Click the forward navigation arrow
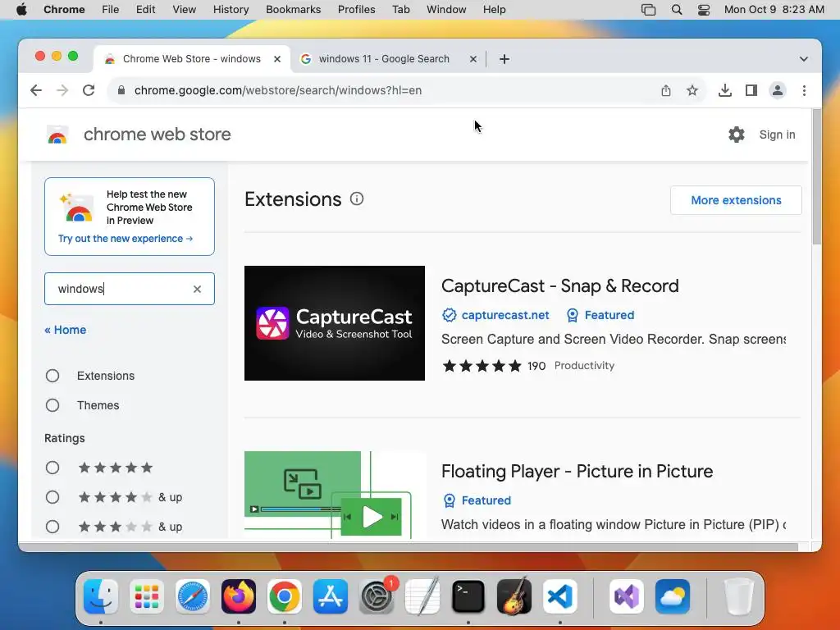 [x=62, y=90]
